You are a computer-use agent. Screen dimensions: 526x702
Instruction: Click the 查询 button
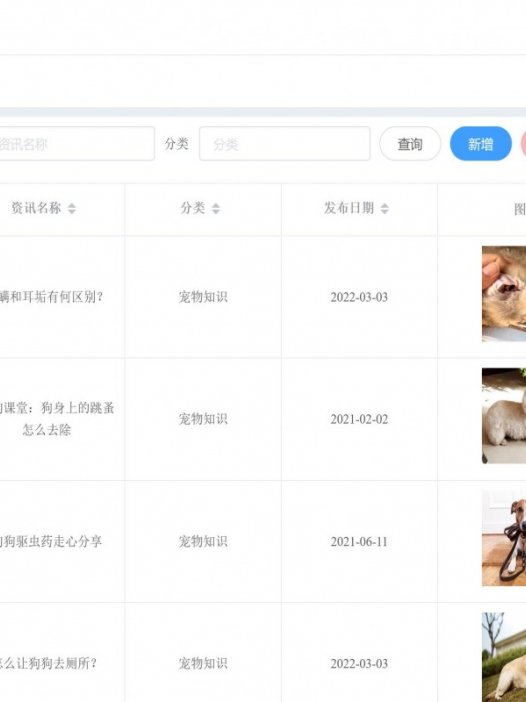click(410, 144)
